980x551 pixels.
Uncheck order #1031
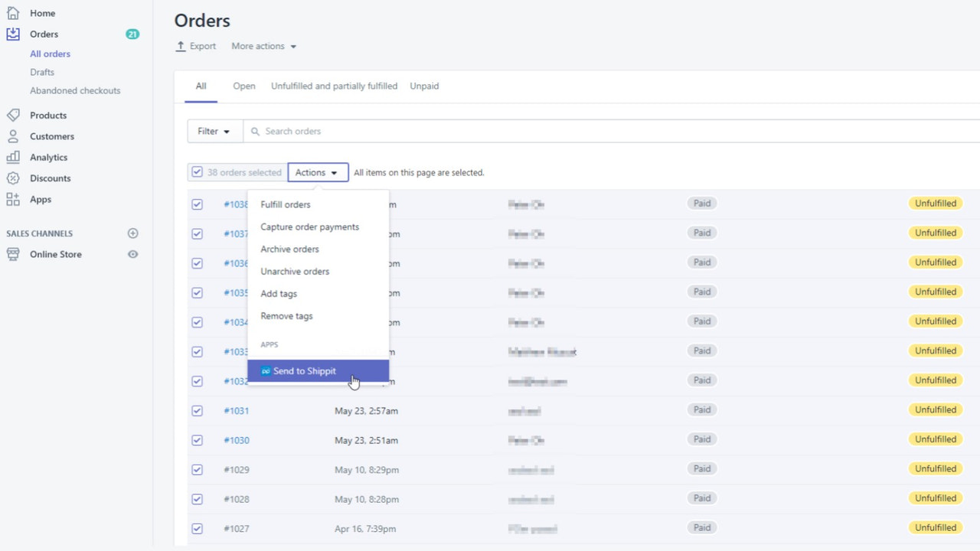click(197, 411)
